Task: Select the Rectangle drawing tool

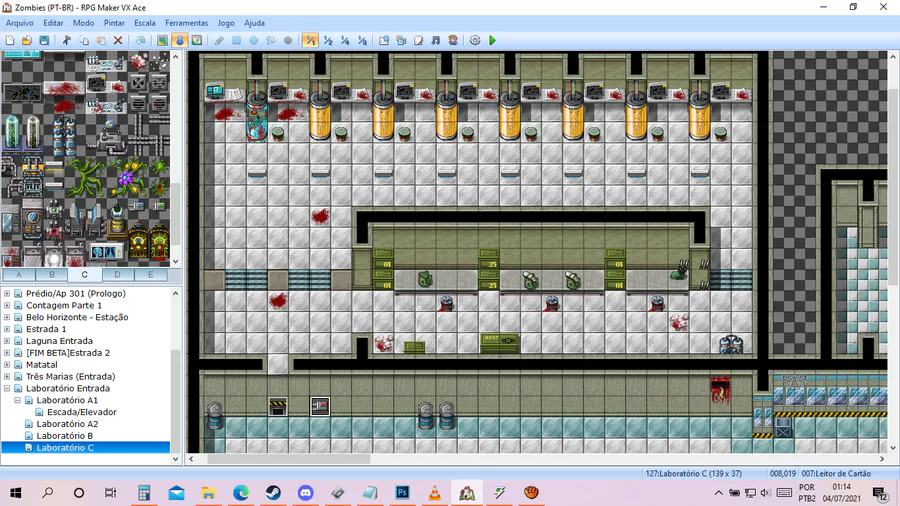Action: tap(236, 40)
